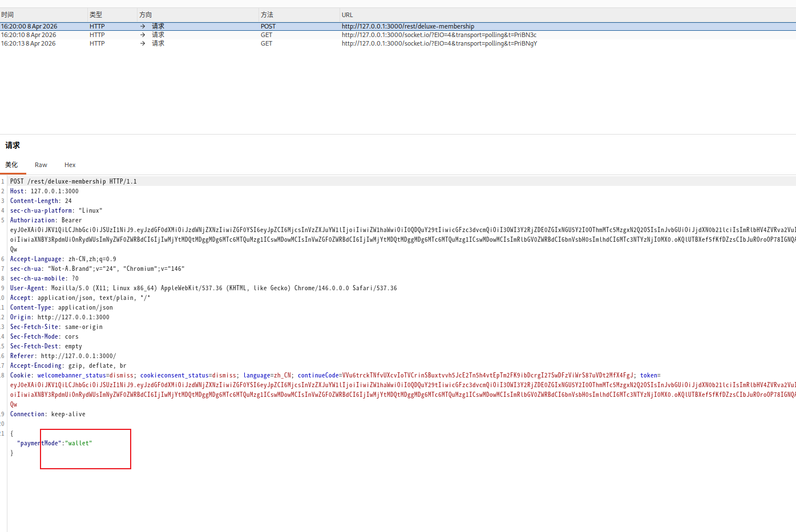Click the Accept-Language header line
This screenshot has height=532, width=796.
63,259
